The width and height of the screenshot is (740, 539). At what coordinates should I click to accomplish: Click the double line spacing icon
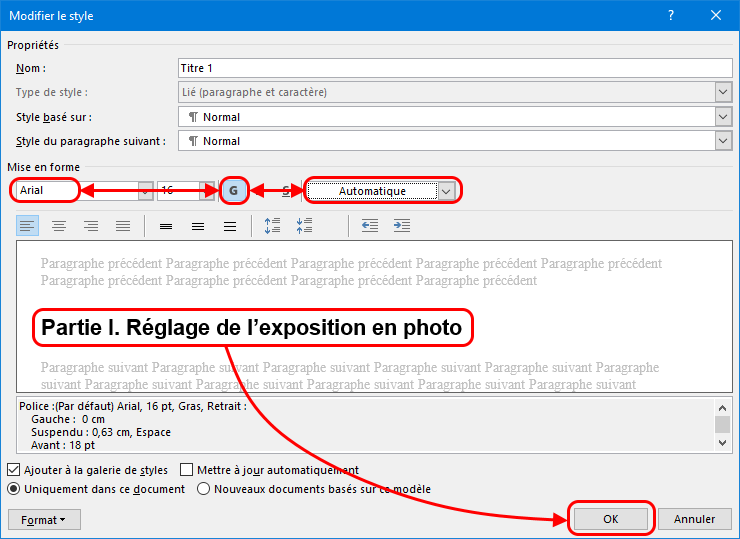[x=230, y=226]
